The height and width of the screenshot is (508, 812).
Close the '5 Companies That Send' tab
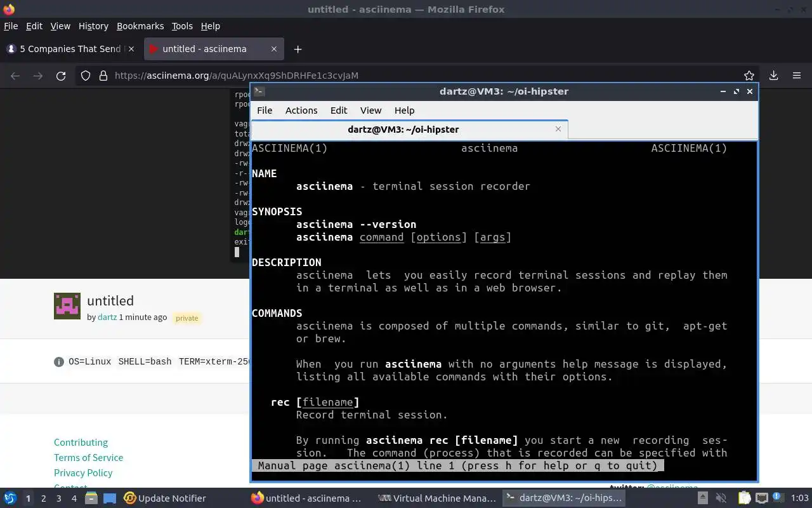coord(131,49)
